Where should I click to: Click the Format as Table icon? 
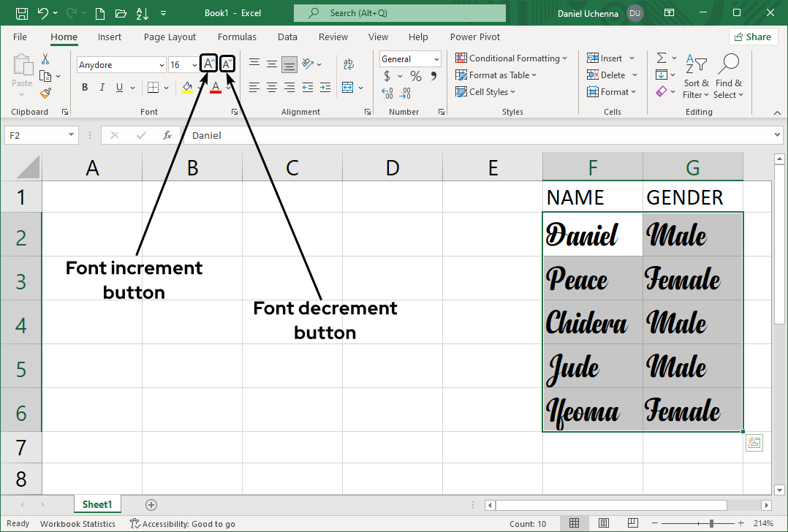pos(461,75)
